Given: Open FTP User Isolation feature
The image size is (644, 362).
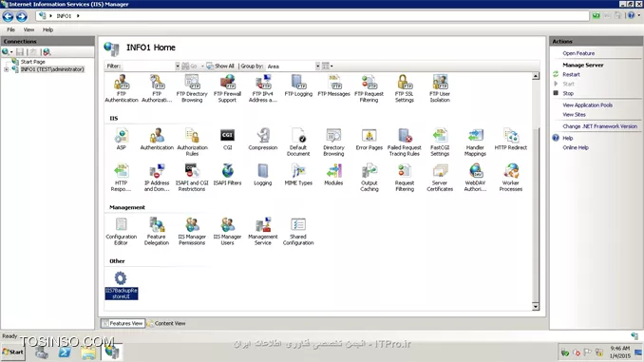Looking at the screenshot, I should [440, 88].
